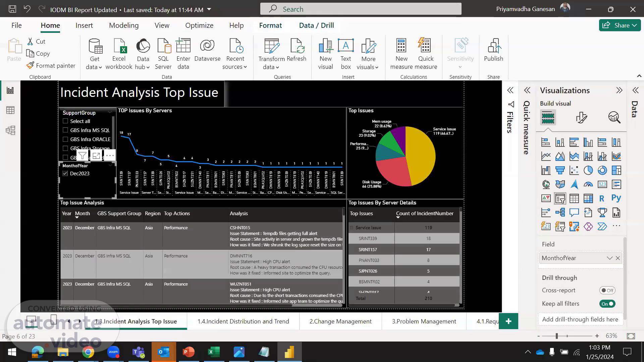Open the Modeling ribbon tab
Screen dimensions: 644x362
pyautogui.click(x=123, y=25)
